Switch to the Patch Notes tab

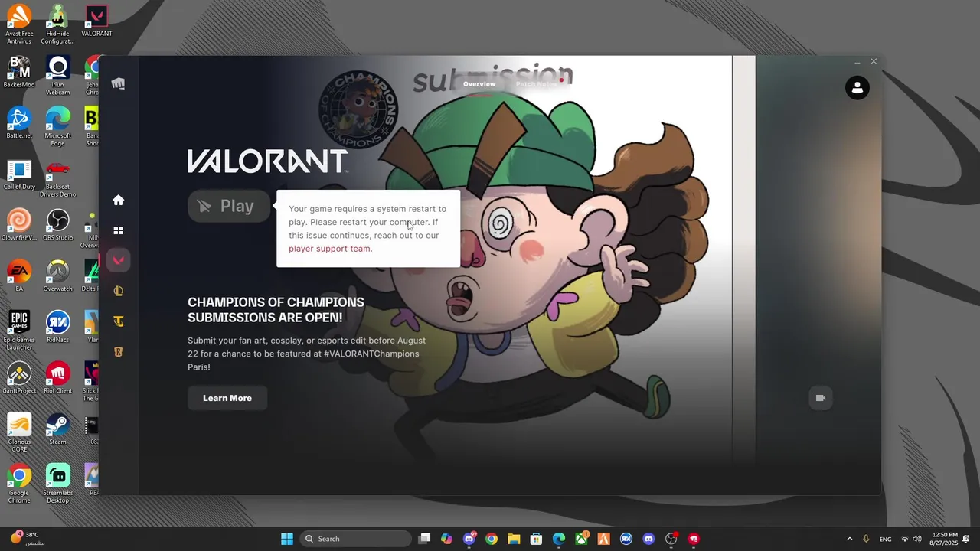(537, 84)
